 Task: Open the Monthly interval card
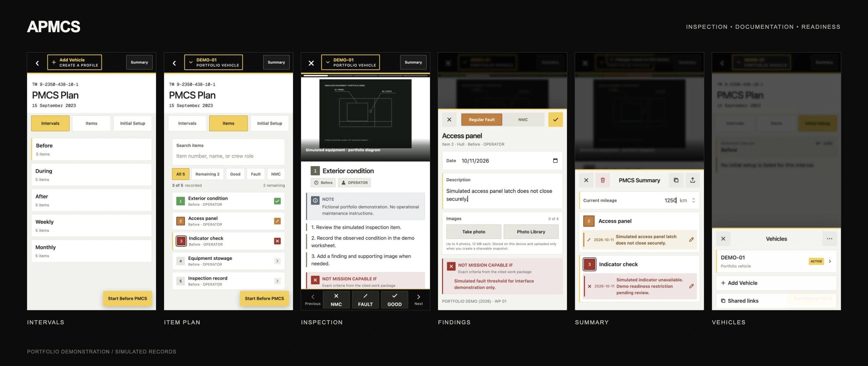[x=92, y=251]
